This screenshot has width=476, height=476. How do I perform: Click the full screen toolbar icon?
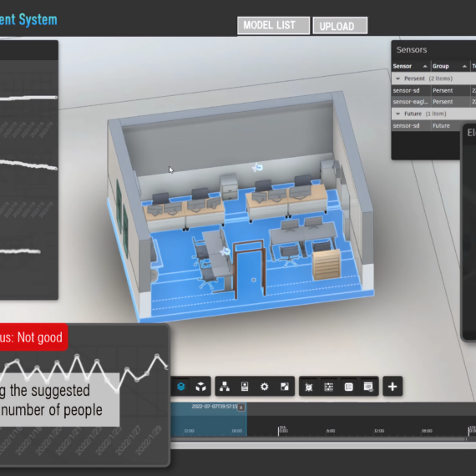click(x=285, y=387)
